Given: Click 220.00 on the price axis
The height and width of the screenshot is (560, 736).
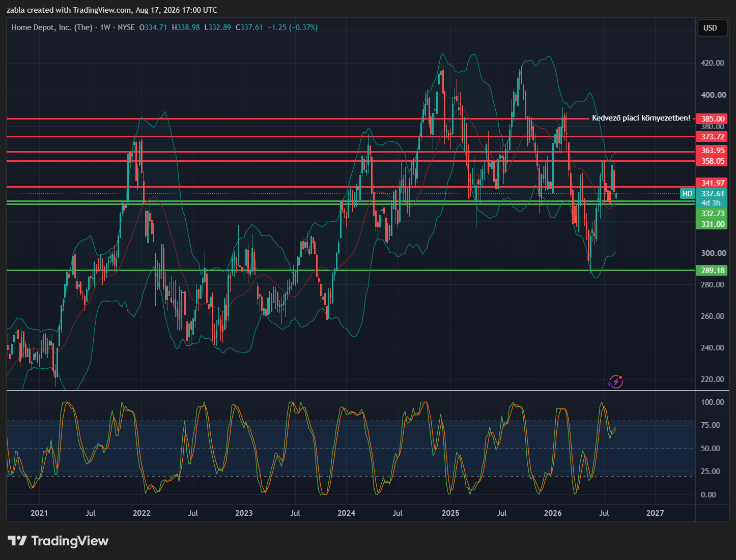Looking at the screenshot, I should [x=713, y=379].
